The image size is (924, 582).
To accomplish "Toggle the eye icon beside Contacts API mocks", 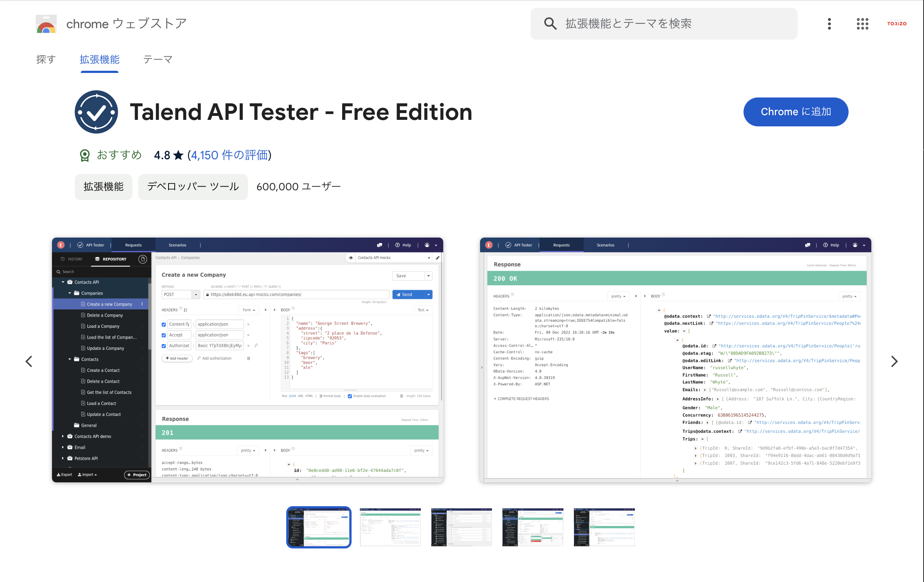I will (x=351, y=257).
